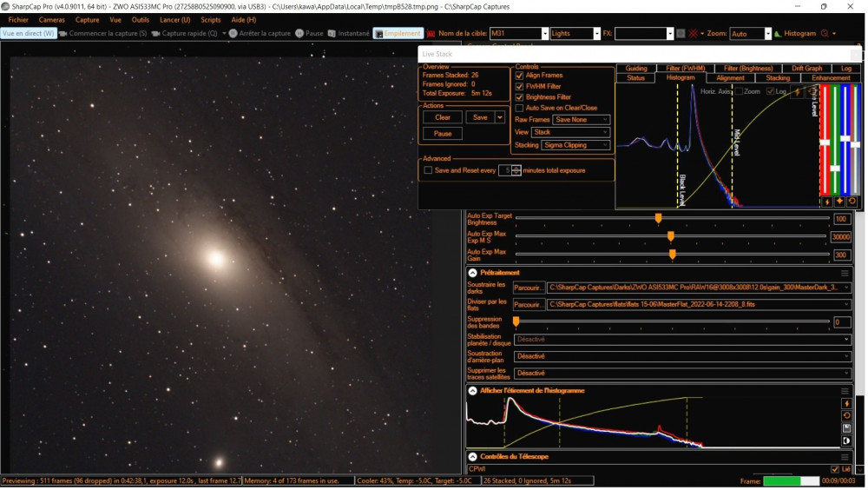Click the floppy save icon in histogram panel
This screenshot has width=868, height=490.
point(846,428)
